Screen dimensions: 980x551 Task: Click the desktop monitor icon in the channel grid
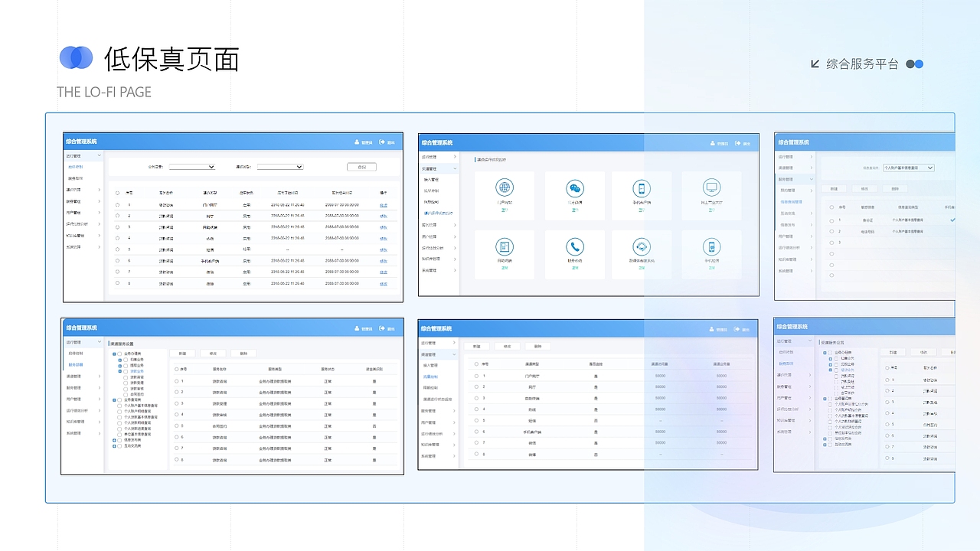pyautogui.click(x=712, y=187)
